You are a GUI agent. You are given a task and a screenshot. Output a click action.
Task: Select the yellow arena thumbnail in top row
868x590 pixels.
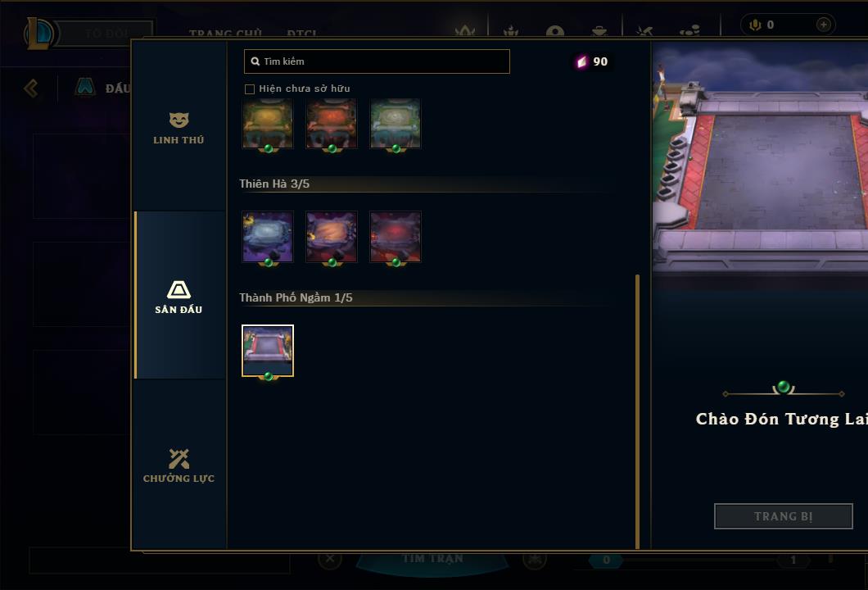coord(268,124)
